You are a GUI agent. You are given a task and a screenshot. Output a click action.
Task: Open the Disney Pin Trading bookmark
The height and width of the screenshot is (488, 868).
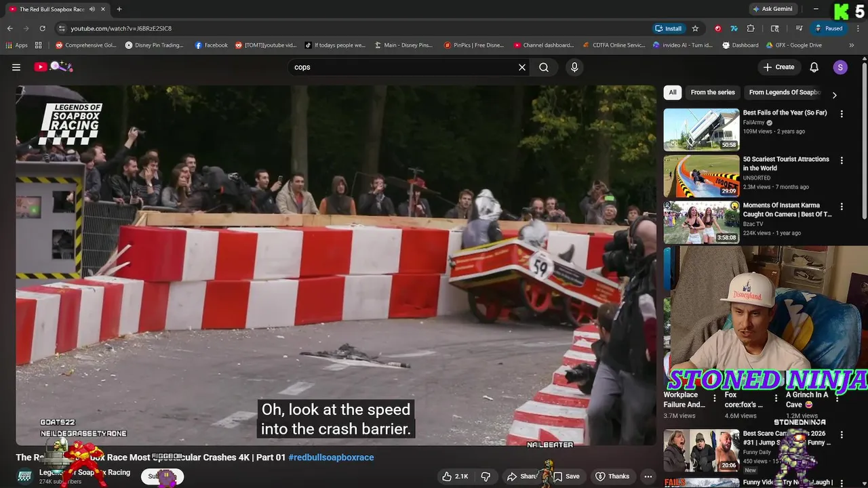155,45
